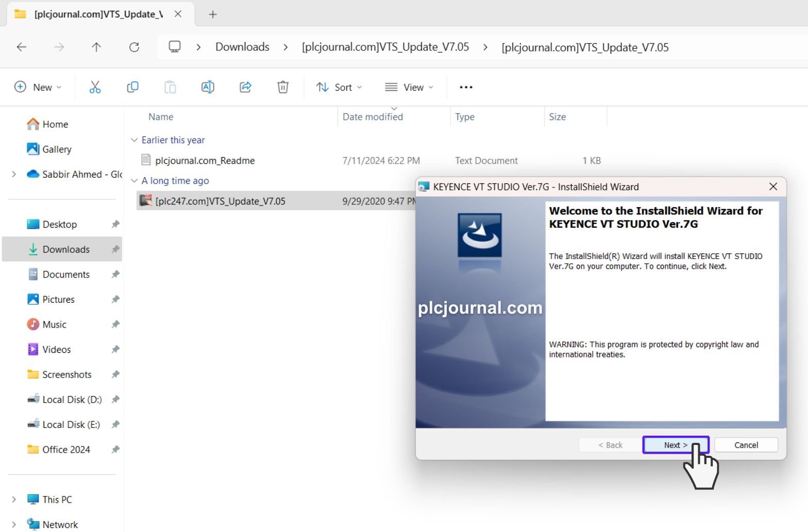808x532 pixels.
Task: Open the New item dropdown
Action: 38,87
